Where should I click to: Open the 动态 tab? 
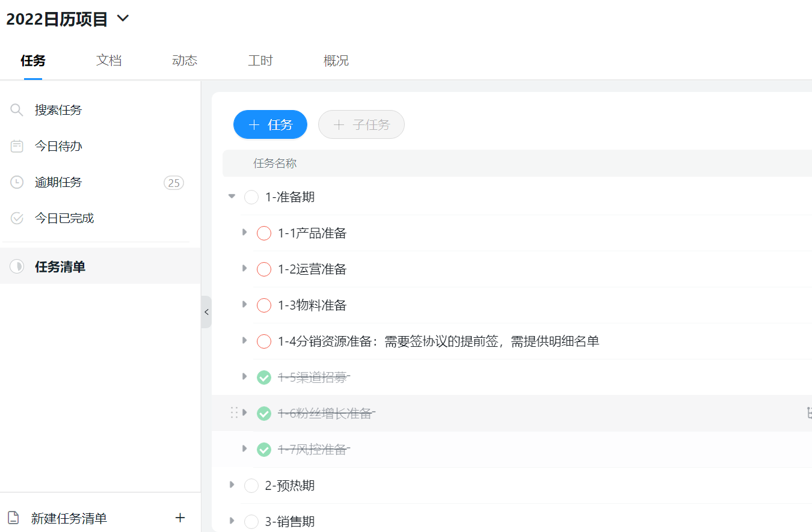[185, 60]
